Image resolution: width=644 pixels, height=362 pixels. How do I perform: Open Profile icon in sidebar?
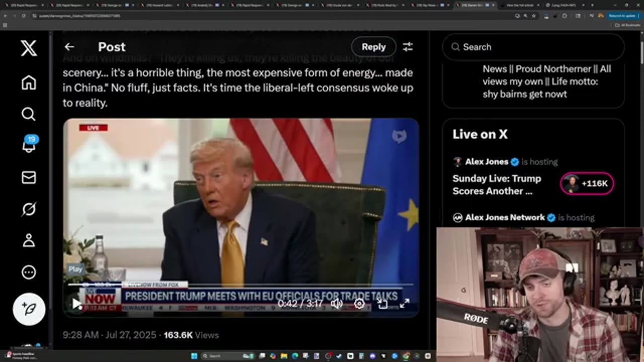tap(29, 240)
